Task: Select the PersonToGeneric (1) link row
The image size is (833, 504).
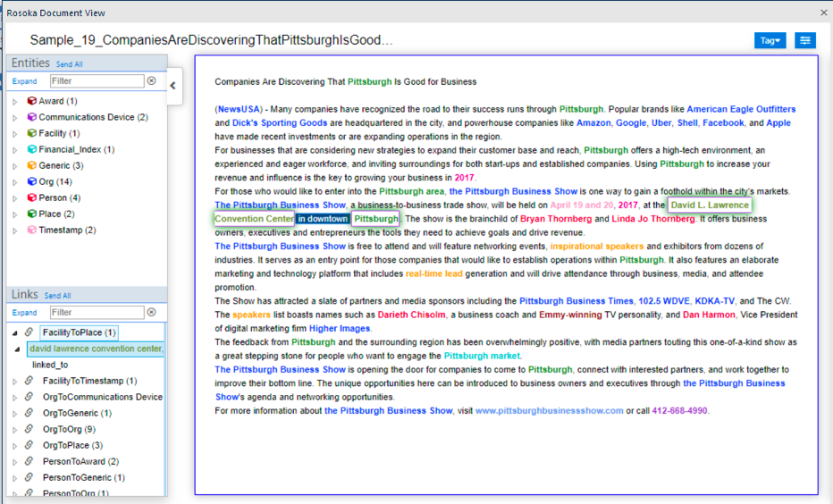Action: 84,477
